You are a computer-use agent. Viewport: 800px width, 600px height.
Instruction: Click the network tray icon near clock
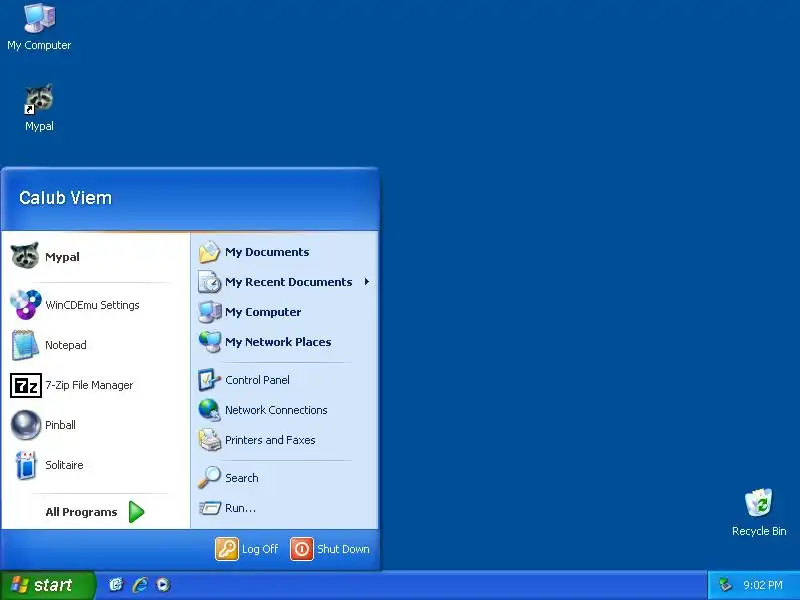(x=725, y=585)
